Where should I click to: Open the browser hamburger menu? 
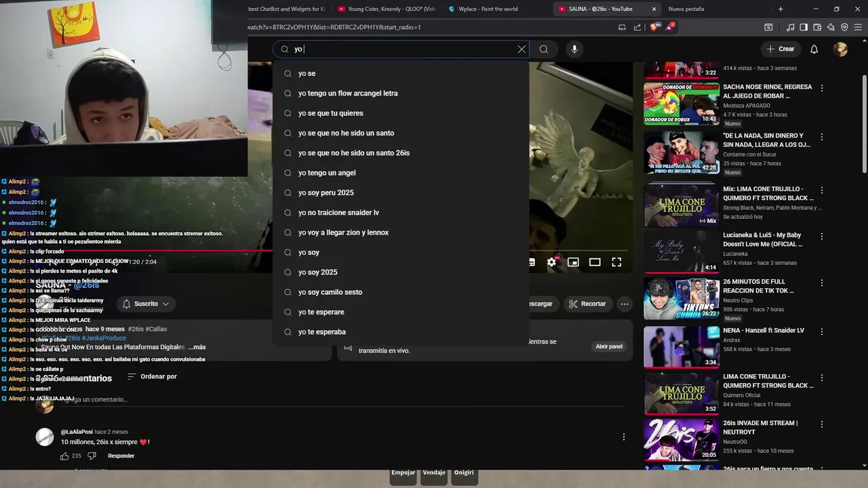pos(859,27)
